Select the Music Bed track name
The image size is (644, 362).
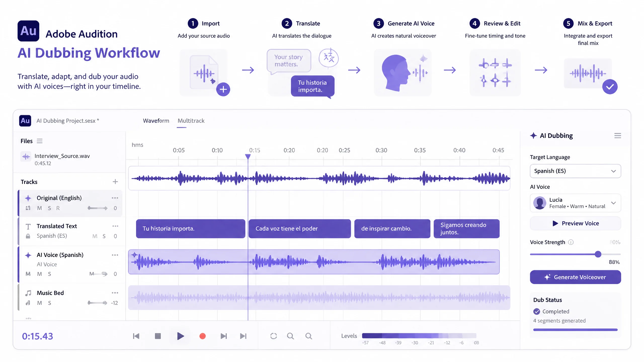click(50, 293)
